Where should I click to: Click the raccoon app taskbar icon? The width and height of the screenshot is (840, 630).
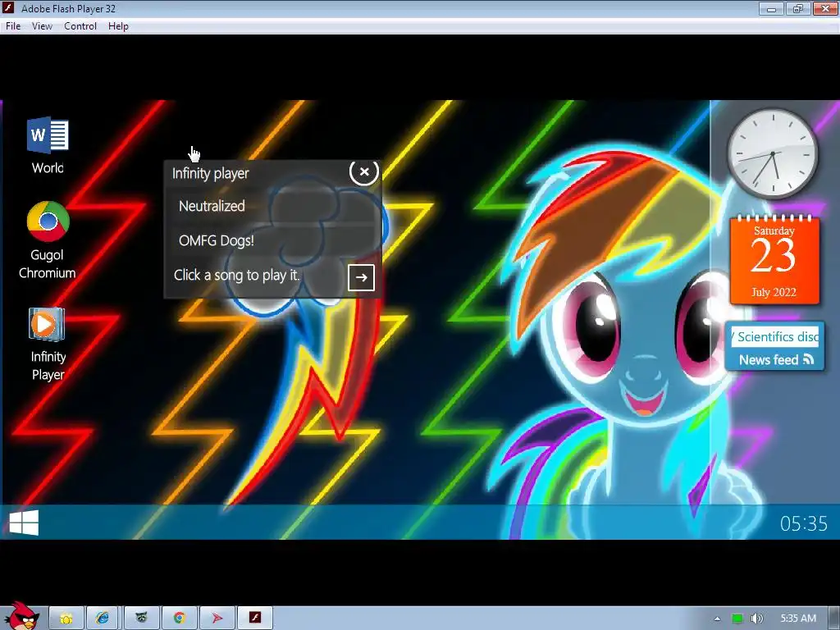[x=141, y=619]
